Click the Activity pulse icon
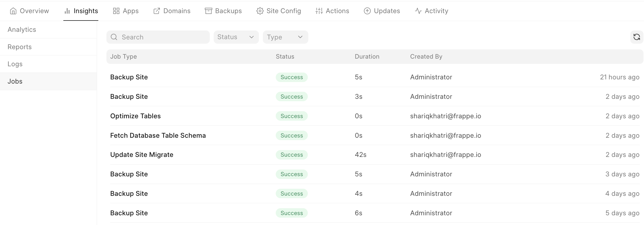The image size is (644, 225). click(418, 11)
